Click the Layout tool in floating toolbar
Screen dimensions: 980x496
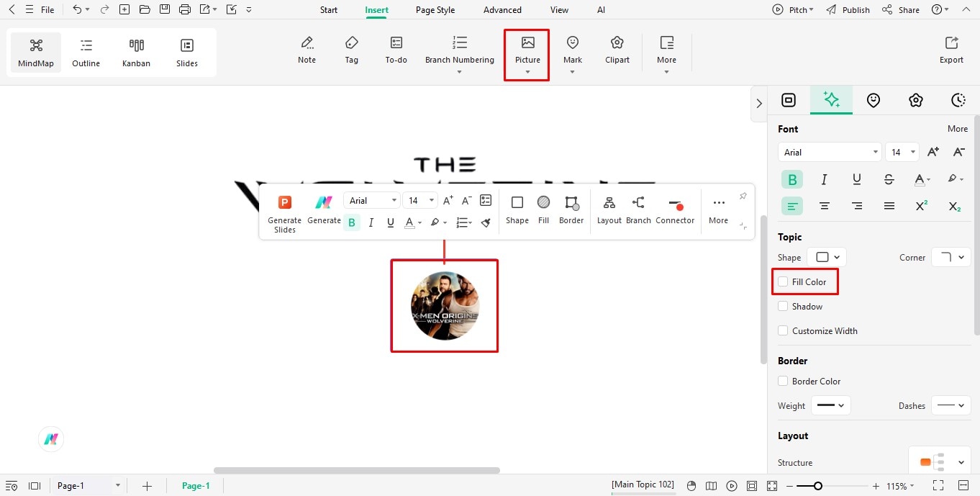point(609,210)
